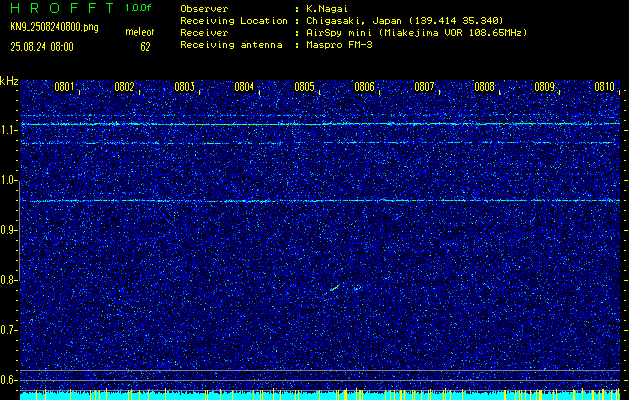Click the kHz axis unit label
This screenshot has height=400, width=629.
point(9,81)
